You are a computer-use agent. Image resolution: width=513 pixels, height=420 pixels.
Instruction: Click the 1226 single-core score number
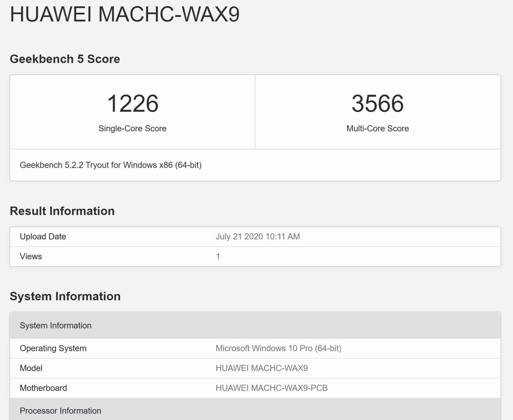pyautogui.click(x=133, y=104)
